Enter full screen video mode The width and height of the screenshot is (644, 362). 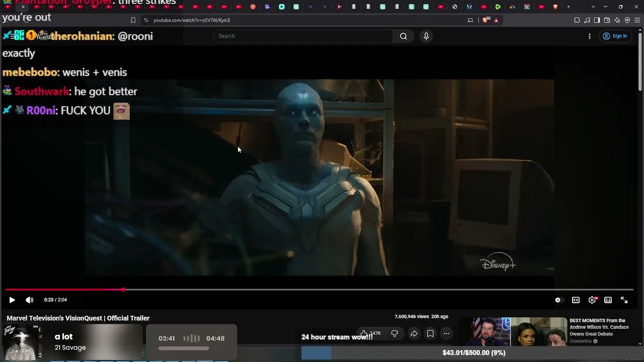tap(624, 300)
